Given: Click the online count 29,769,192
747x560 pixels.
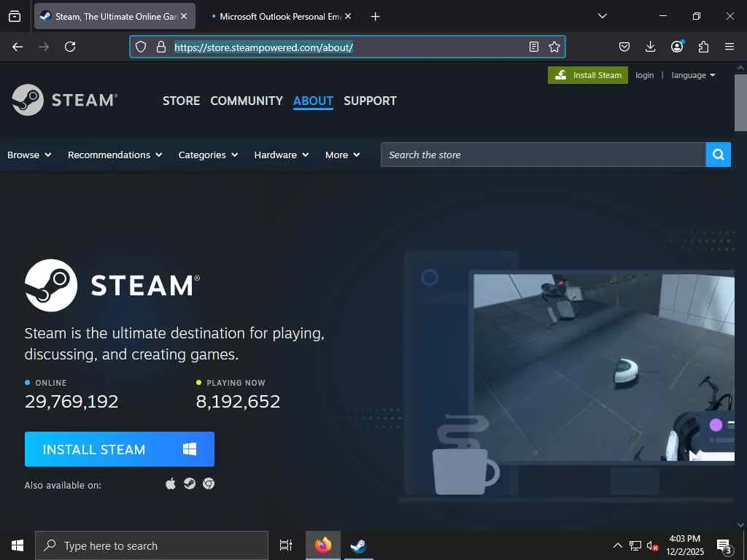Looking at the screenshot, I should coord(71,402).
